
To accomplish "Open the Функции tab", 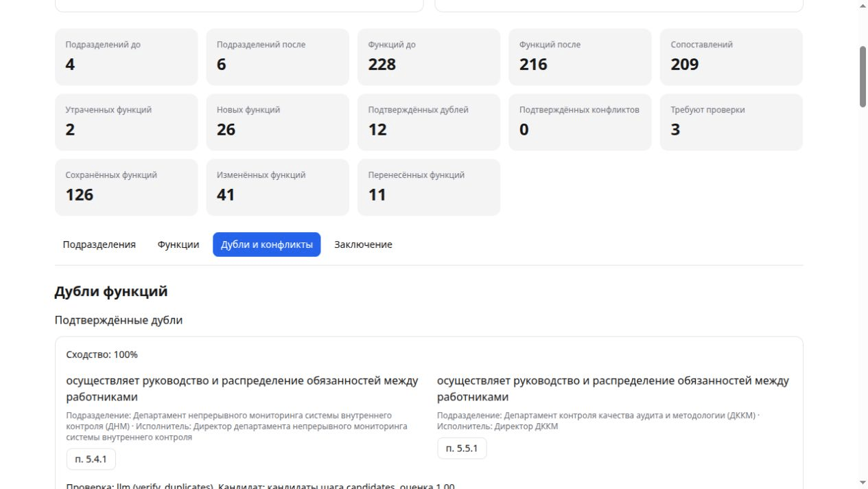I will (178, 244).
